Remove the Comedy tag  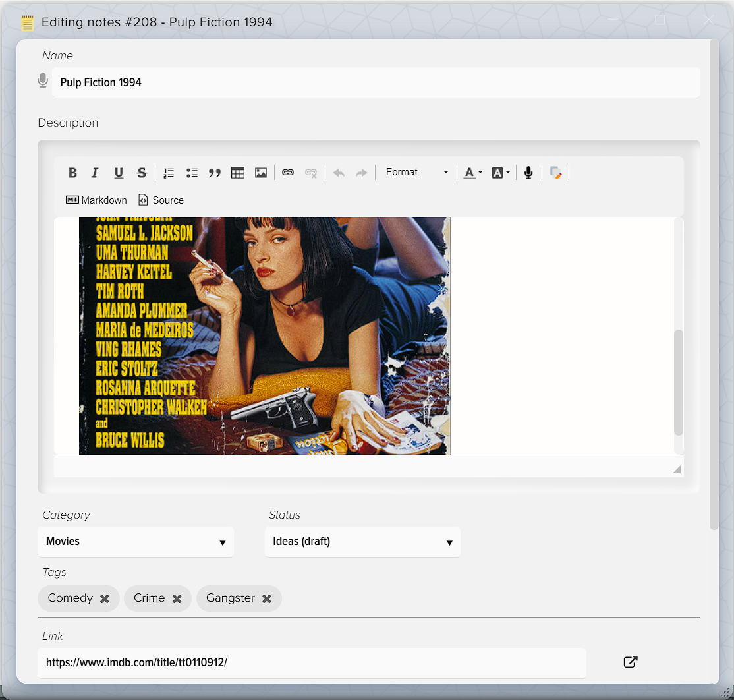point(105,599)
